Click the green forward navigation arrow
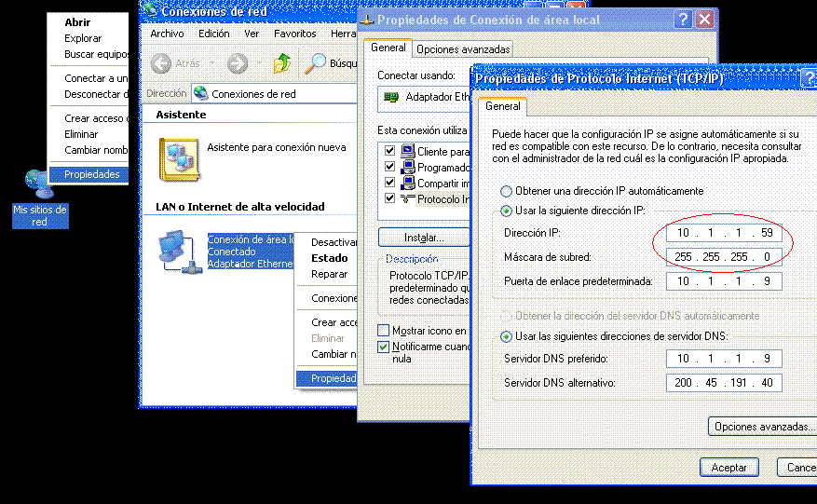817x504 pixels. (237, 63)
